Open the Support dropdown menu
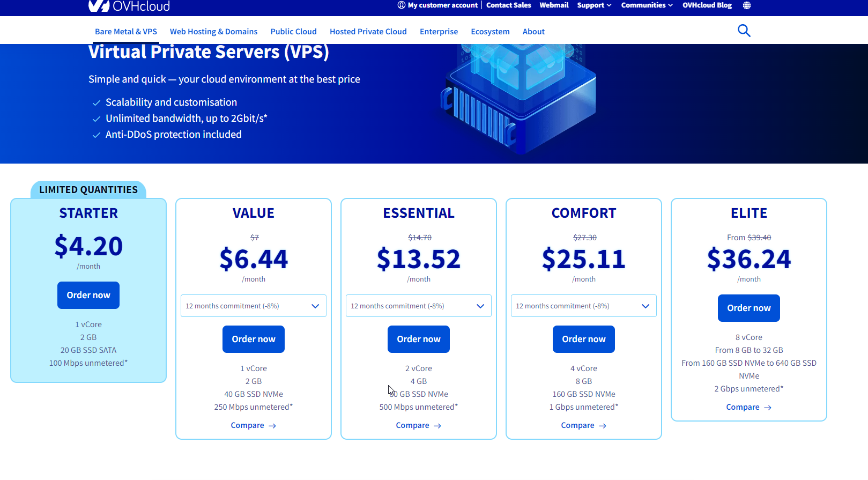Image resolution: width=868 pixels, height=480 pixels. pyautogui.click(x=594, y=5)
